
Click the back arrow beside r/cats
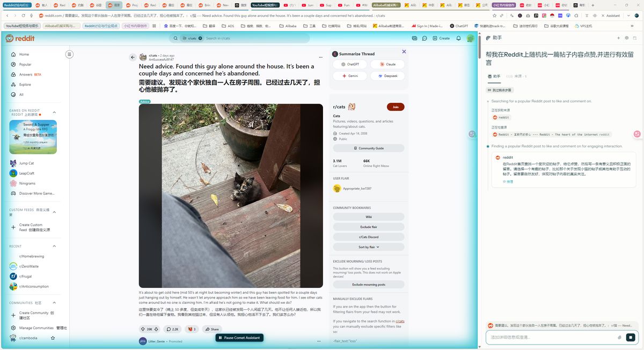point(133,57)
